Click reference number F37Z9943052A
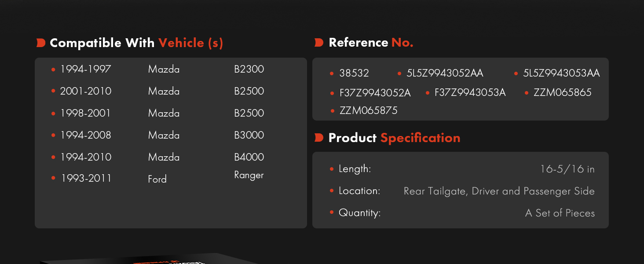This screenshot has width=644, height=264. 375,93
